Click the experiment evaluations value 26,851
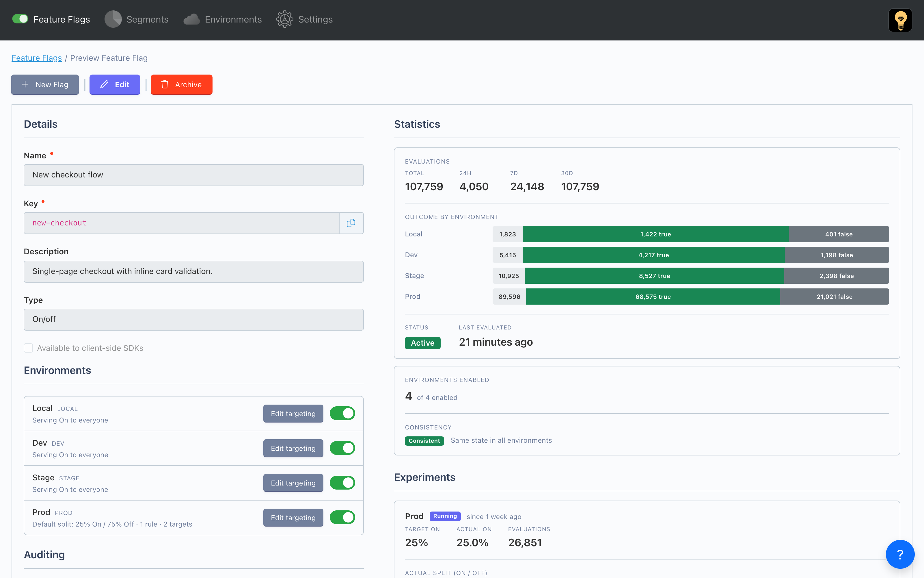Screen dimensions: 924x578 [x=525, y=542]
